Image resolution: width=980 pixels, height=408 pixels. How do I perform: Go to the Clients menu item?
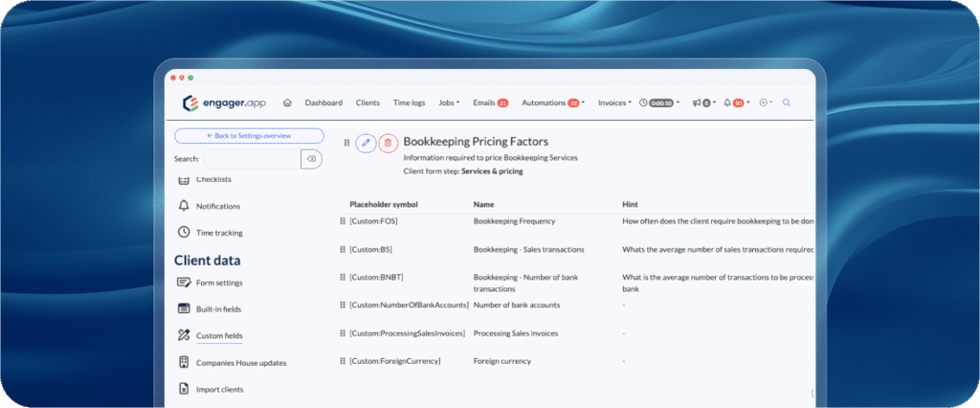point(367,102)
